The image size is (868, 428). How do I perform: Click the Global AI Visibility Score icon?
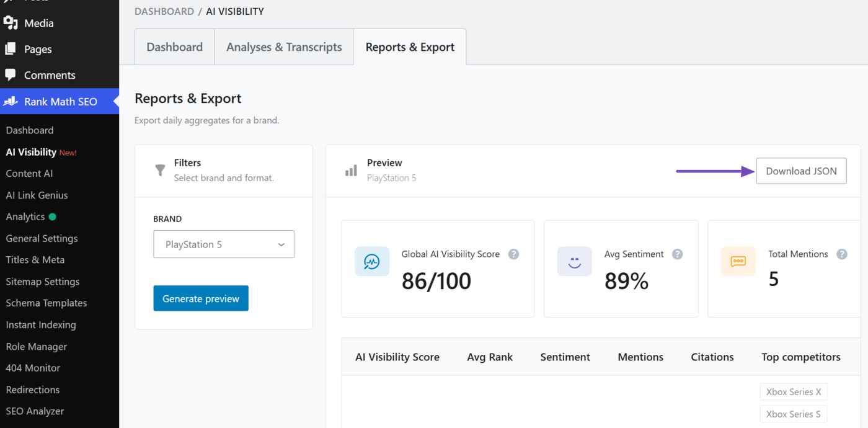(x=372, y=262)
